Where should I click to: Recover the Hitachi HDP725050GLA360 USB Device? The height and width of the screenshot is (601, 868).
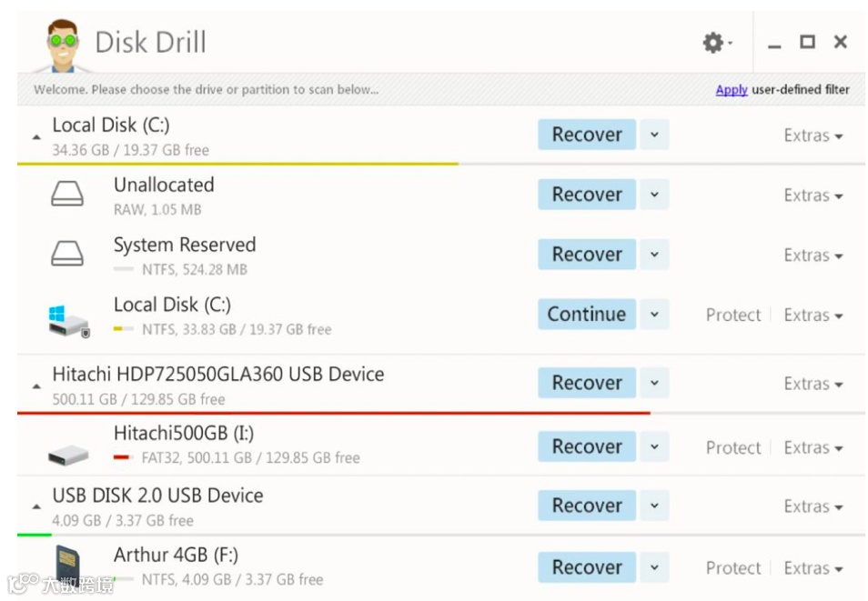587,383
